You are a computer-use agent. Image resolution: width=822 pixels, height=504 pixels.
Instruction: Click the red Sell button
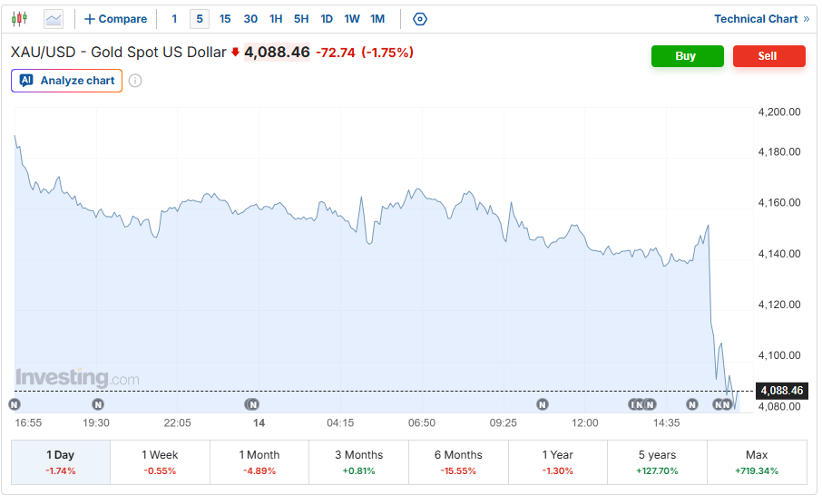pyautogui.click(x=769, y=56)
